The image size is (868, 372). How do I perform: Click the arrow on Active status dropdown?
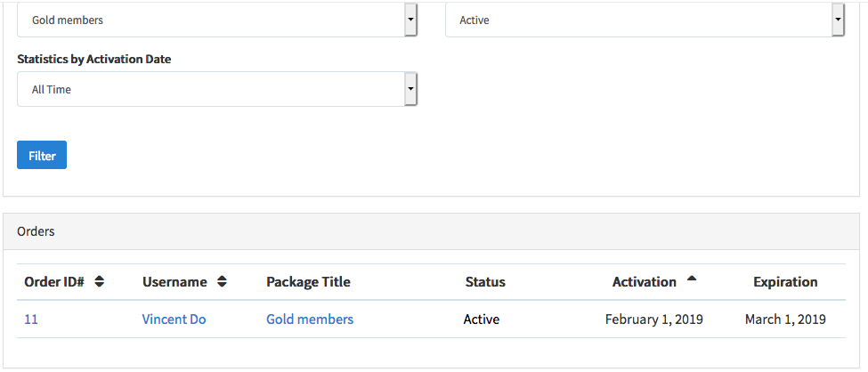click(x=837, y=20)
